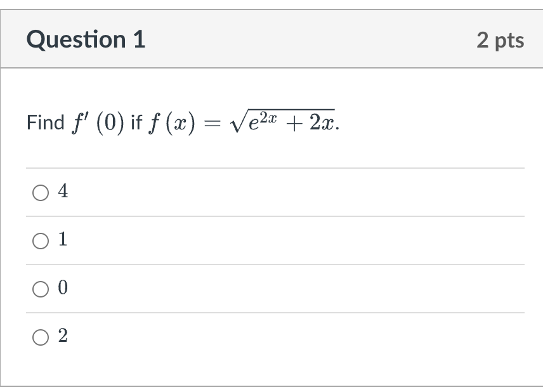The height and width of the screenshot is (392, 543).
Task: Click the third answer row area
Action: click(x=254, y=289)
